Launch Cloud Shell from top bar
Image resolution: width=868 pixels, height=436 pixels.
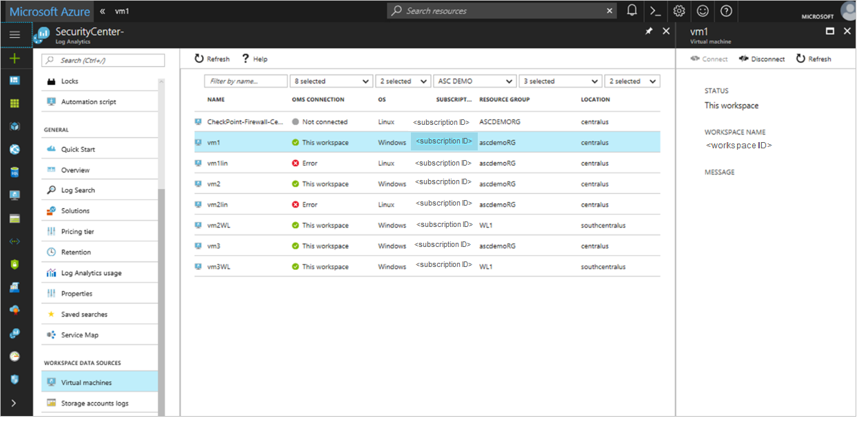tap(655, 11)
